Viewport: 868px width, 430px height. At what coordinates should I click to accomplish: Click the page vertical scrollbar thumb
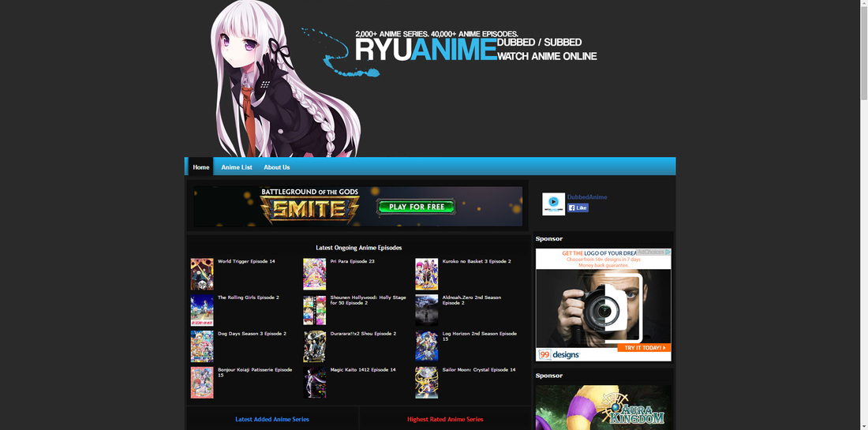[x=863, y=54]
